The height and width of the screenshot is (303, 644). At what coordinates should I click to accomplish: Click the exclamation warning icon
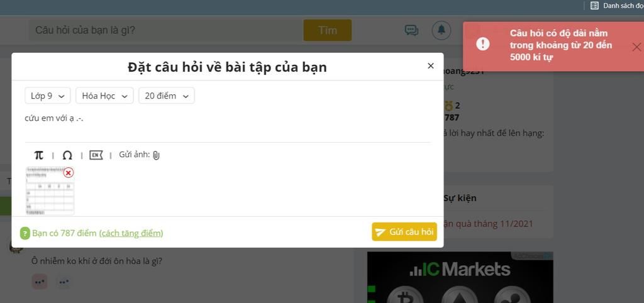pos(482,44)
